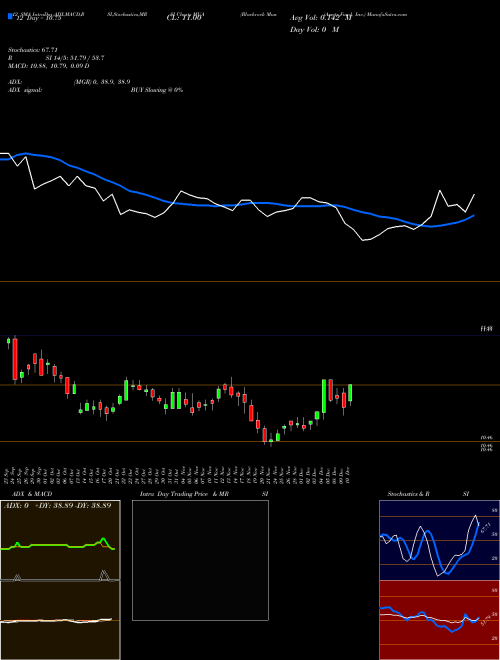This screenshot has width=500, height=660.
Task: Click the 10.46 price label on right axis
Action: pos(487,438)
